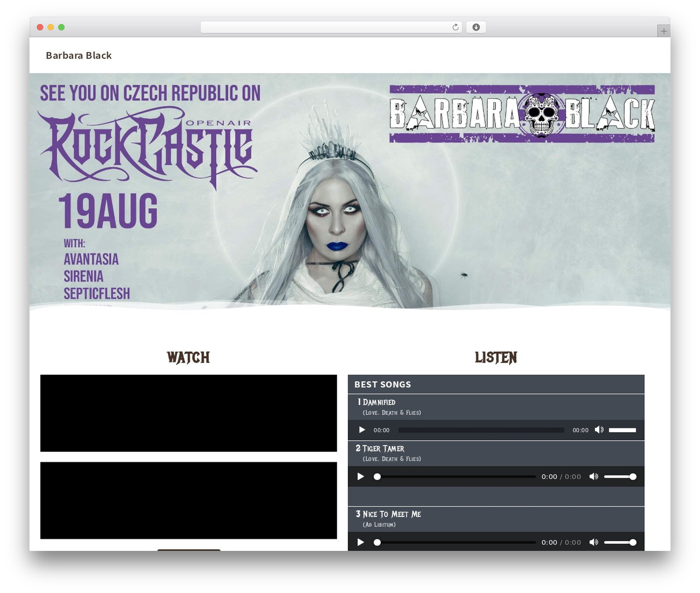Open the browser downloads button

point(476,27)
